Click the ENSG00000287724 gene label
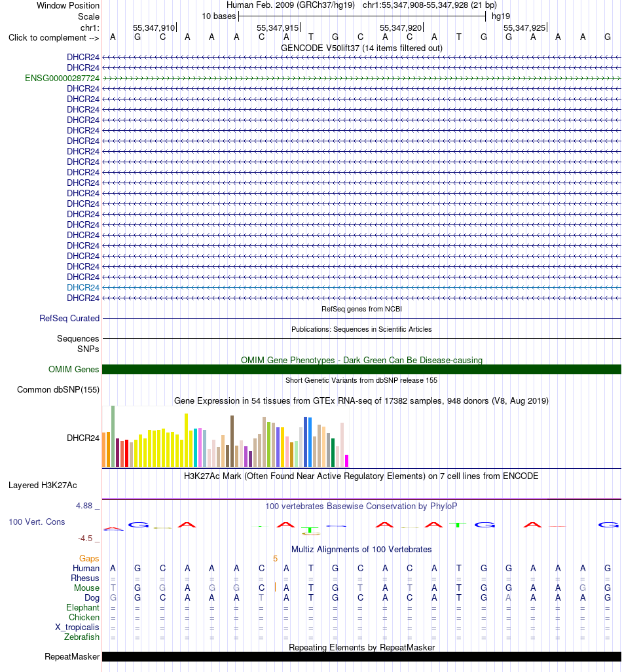The width and height of the screenshot is (622, 672). pos(62,78)
